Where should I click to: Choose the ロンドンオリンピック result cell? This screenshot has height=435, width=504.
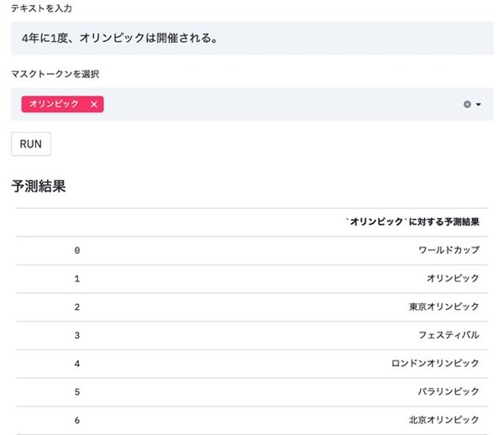pyautogui.click(x=435, y=363)
